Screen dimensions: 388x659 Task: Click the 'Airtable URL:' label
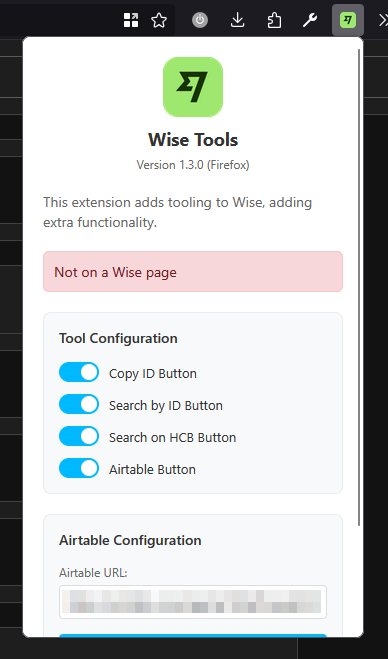coord(93,573)
